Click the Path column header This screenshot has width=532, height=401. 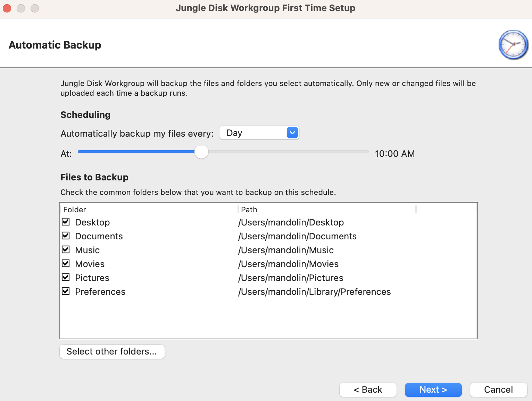[x=327, y=210]
